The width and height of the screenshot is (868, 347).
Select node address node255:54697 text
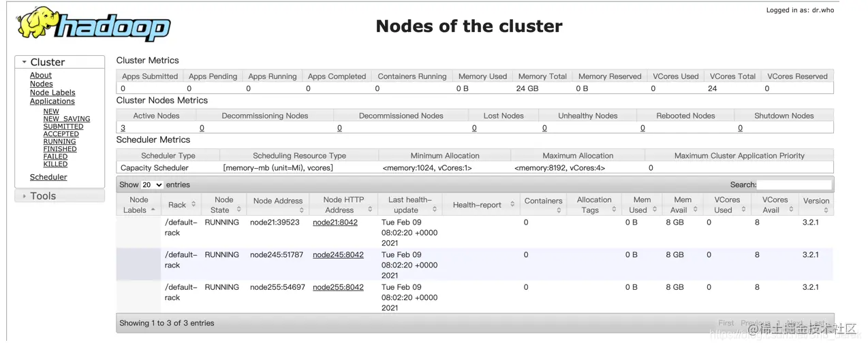tap(277, 288)
